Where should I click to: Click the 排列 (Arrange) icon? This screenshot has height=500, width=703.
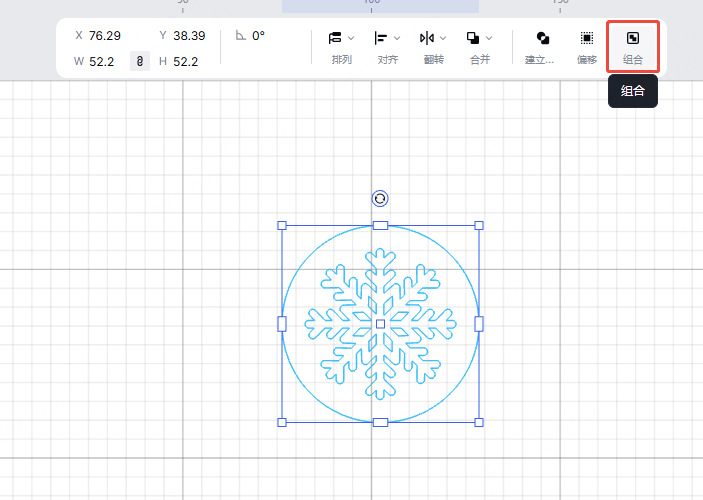click(335, 38)
